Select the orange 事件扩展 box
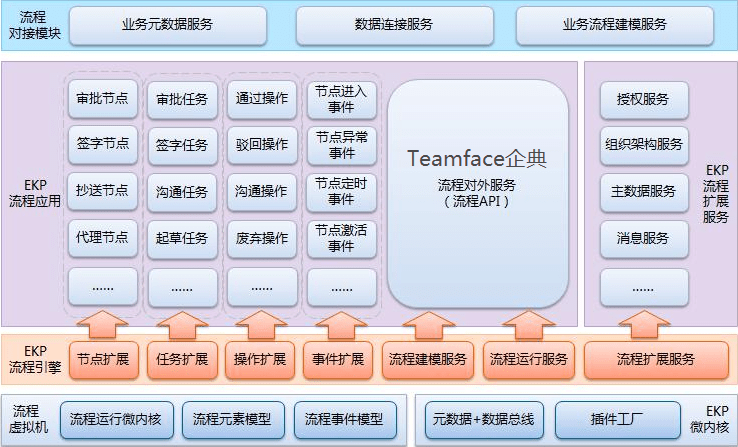This screenshot has height=447, width=738. point(339,360)
